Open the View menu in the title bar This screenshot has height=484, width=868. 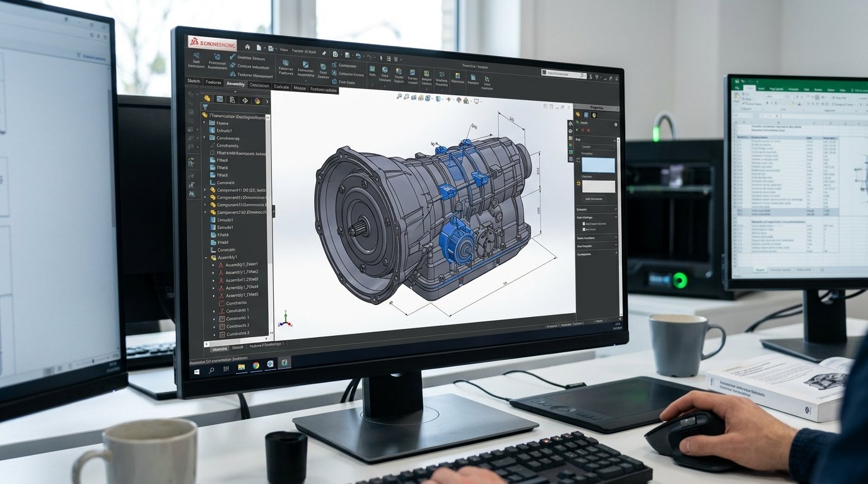tap(284, 50)
